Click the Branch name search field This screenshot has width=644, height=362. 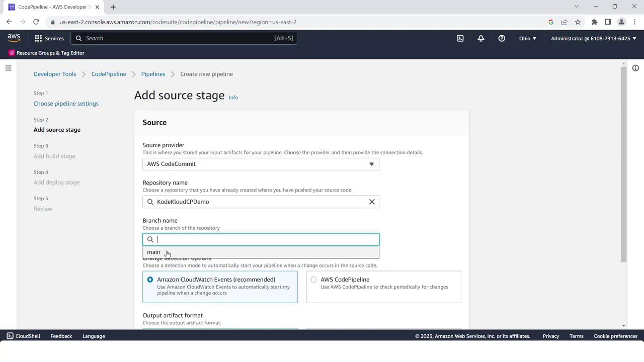point(261,239)
